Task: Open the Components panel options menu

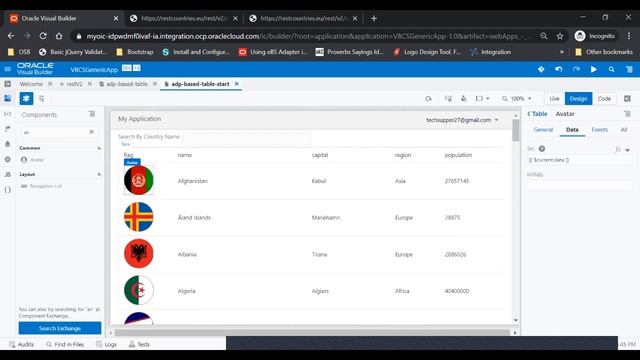Action: click(x=92, y=114)
